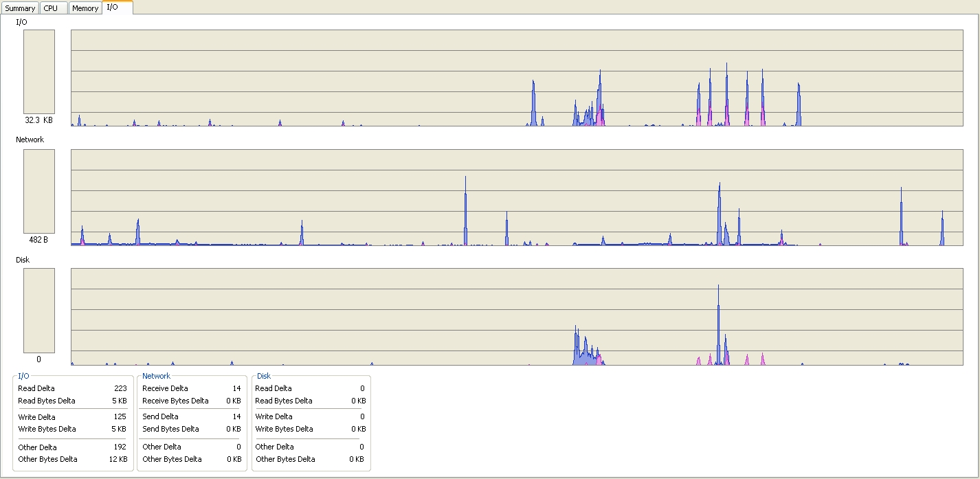Select the I/O Write Delta value 125

point(120,417)
